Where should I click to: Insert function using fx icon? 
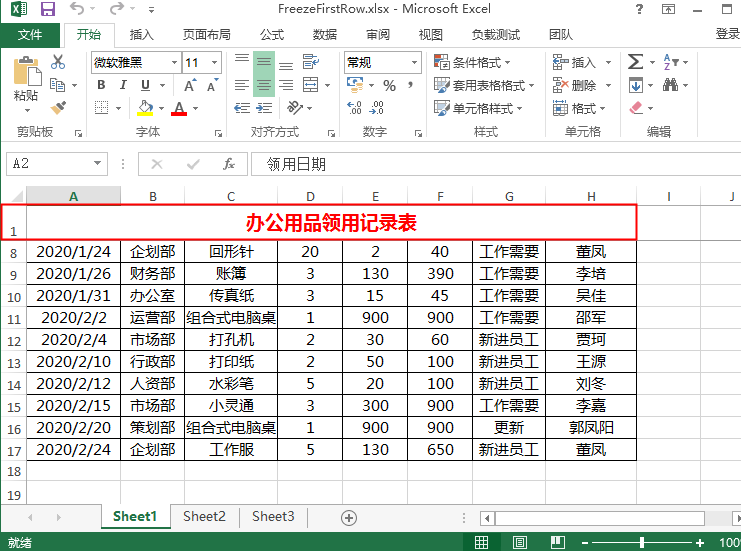click(x=229, y=164)
